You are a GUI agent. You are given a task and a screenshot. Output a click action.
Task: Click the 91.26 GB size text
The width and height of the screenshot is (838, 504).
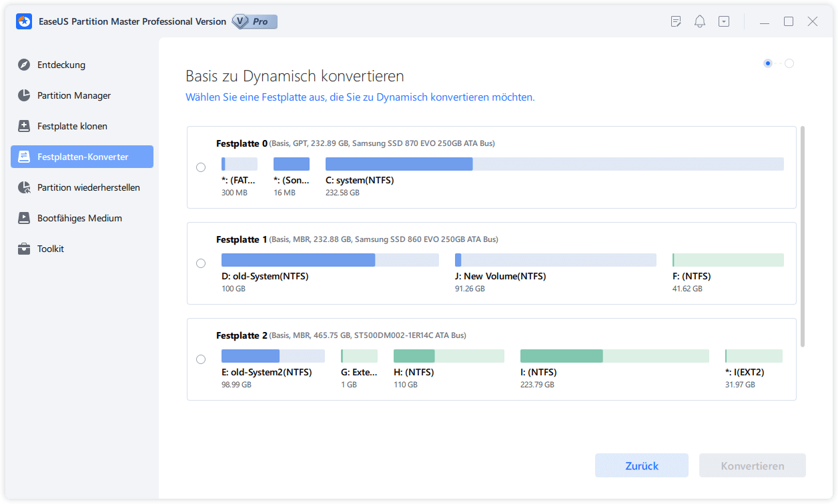pos(470,289)
